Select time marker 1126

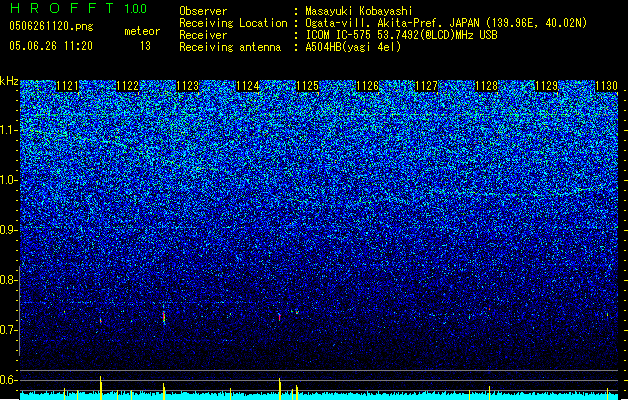[367, 86]
